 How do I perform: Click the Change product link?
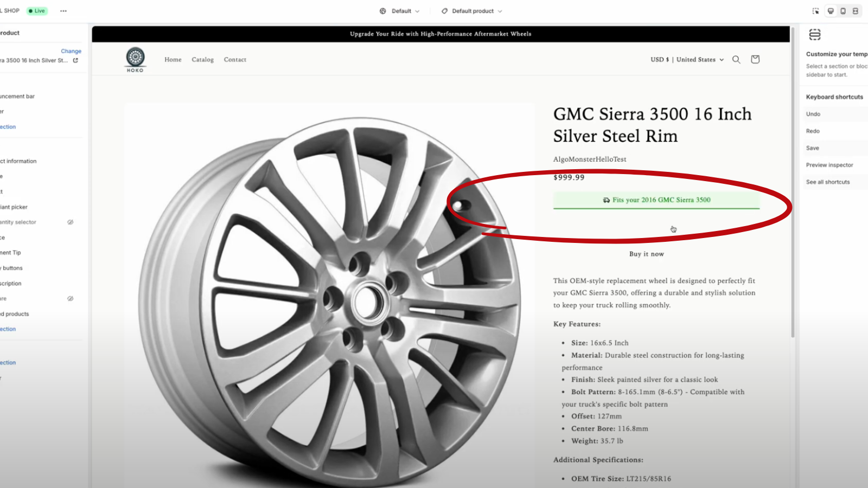pyautogui.click(x=71, y=51)
